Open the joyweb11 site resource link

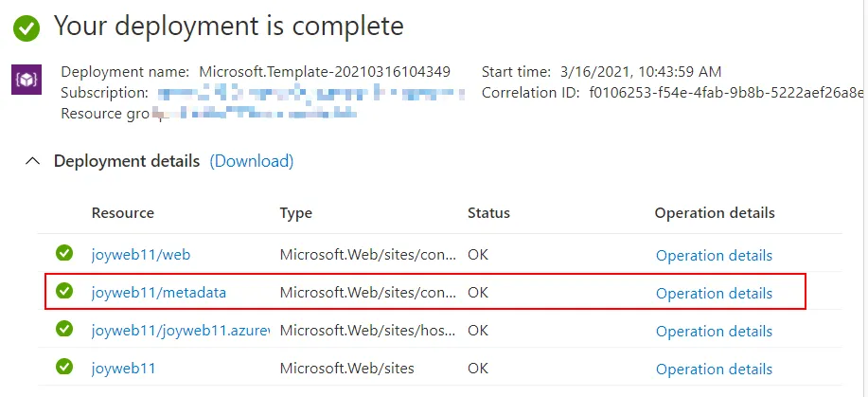(123, 369)
